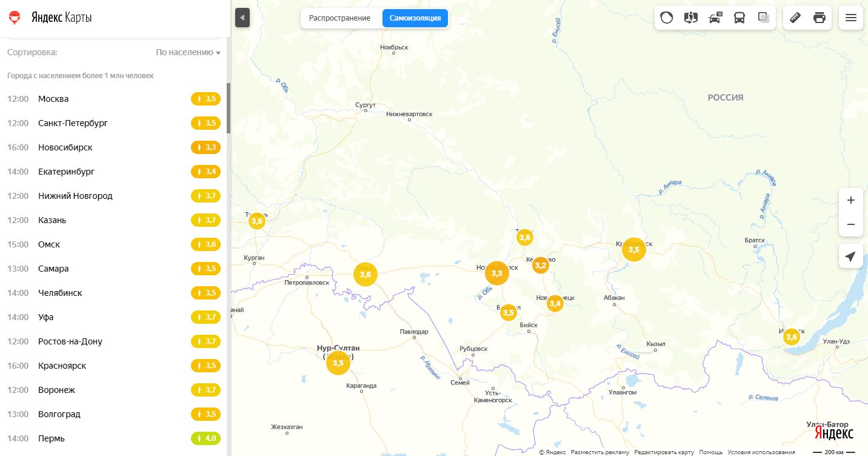Open street panoramas icon
This screenshot has width=868, height=456.
pyautogui.click(x=691, y=18)
